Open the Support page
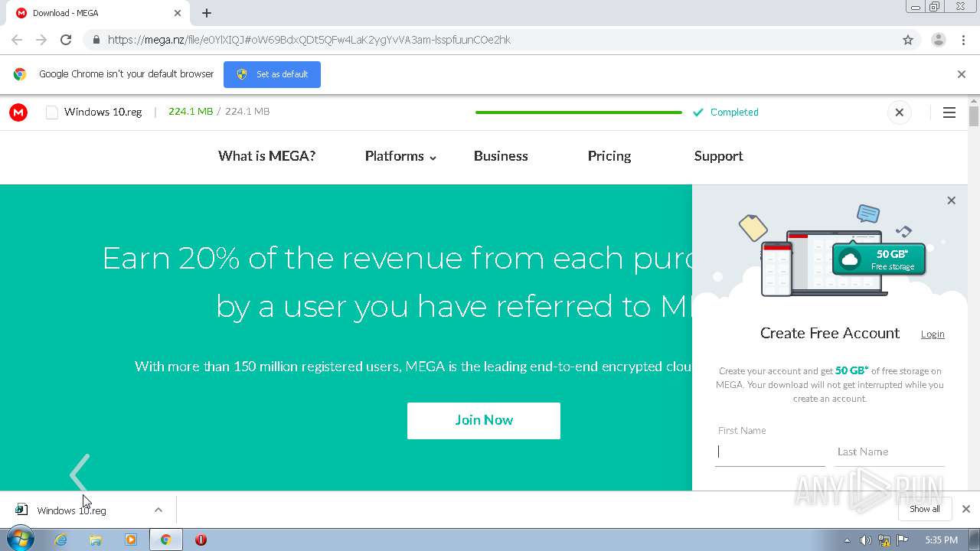This screenshot has width=980, height=551. coord(718,156)
